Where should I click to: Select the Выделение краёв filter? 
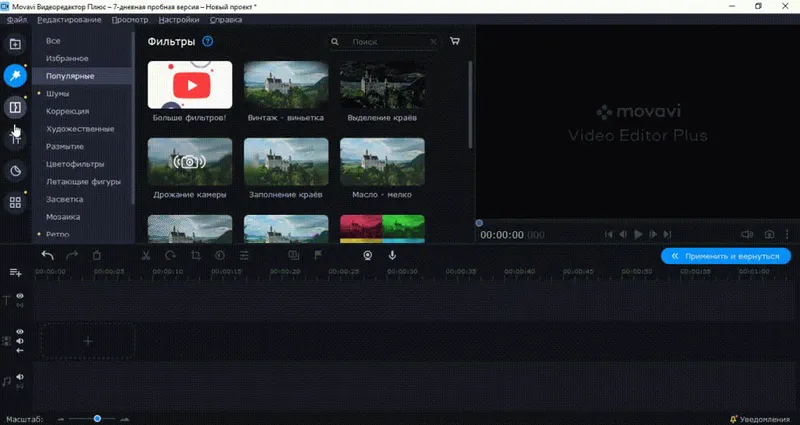pyautogui.click(x=382, y=85)
